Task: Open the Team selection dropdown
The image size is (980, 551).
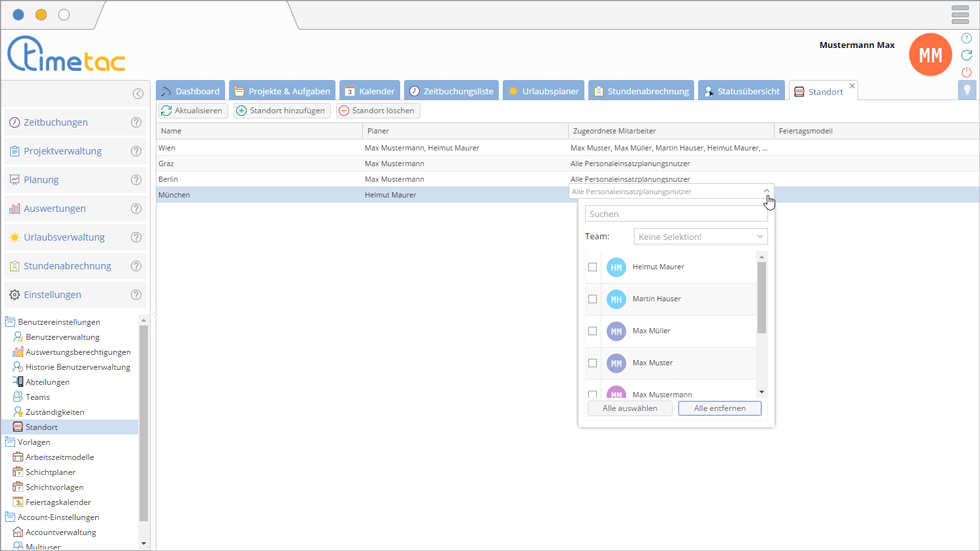Action: (x=700, y=237)
